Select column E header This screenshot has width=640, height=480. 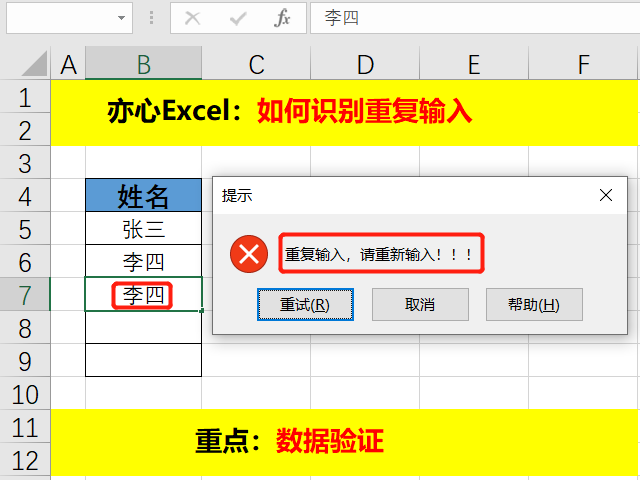474,63
